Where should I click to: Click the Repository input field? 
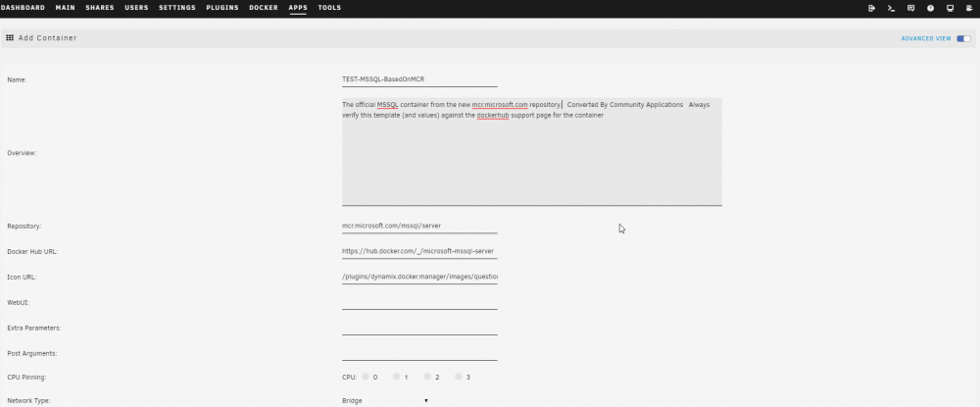[419, 226]
